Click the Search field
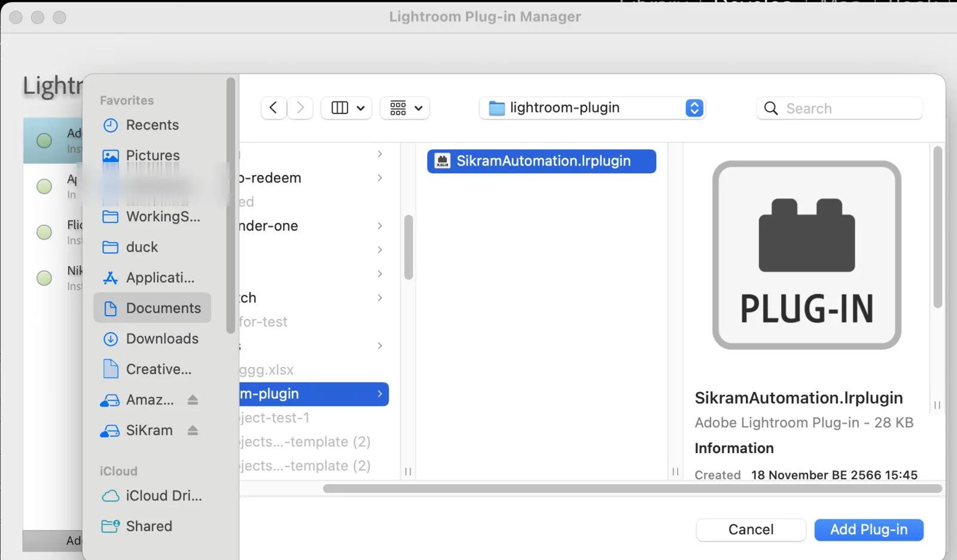 pos(840,108)
